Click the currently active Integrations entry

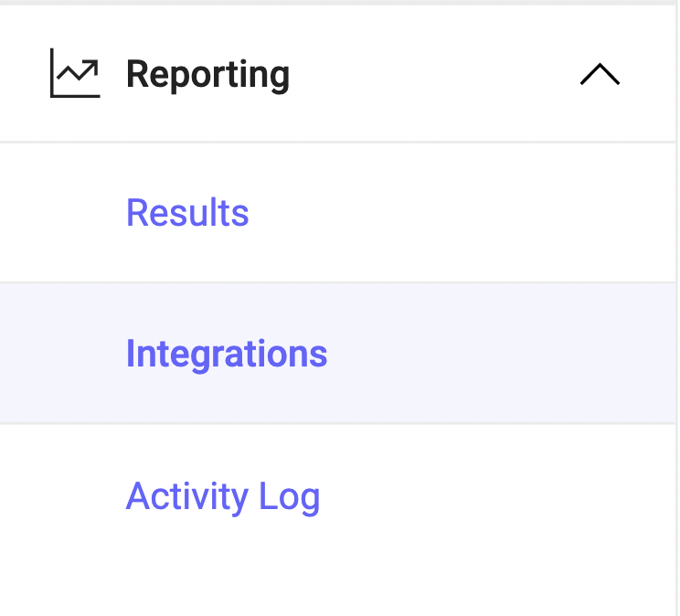tap(227, 354)
